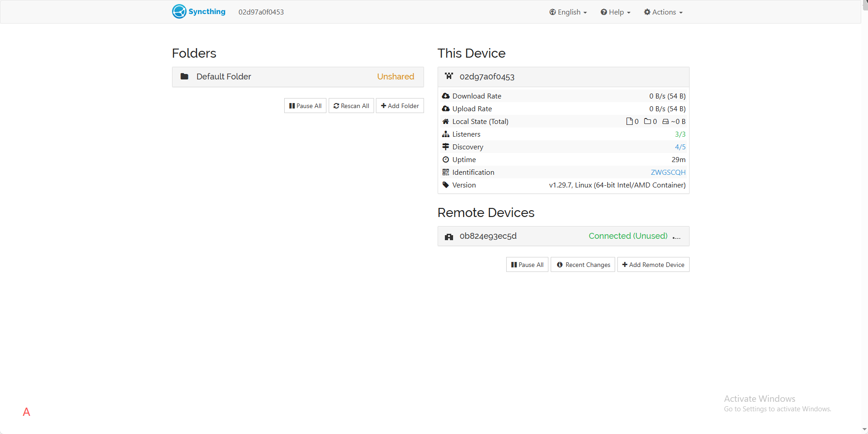Click the Upload Rate cloud icon

446,108
